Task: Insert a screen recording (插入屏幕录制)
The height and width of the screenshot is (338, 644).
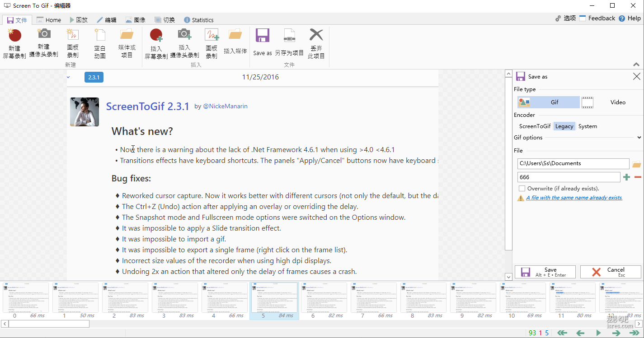Action: pyautogui.click(x=156, y=44)
